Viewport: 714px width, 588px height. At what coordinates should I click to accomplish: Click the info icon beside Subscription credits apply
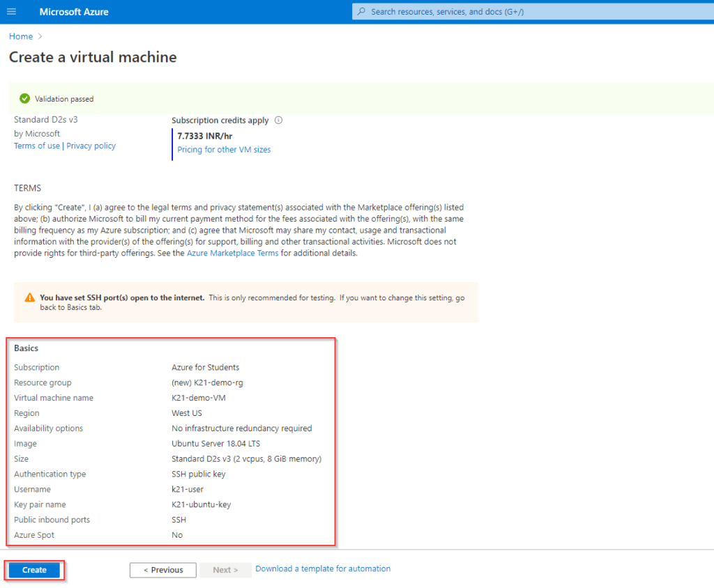coord(278,120)
